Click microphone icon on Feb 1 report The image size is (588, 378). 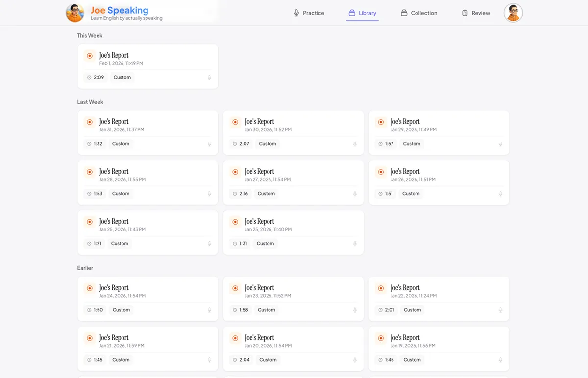click(209, 78)
